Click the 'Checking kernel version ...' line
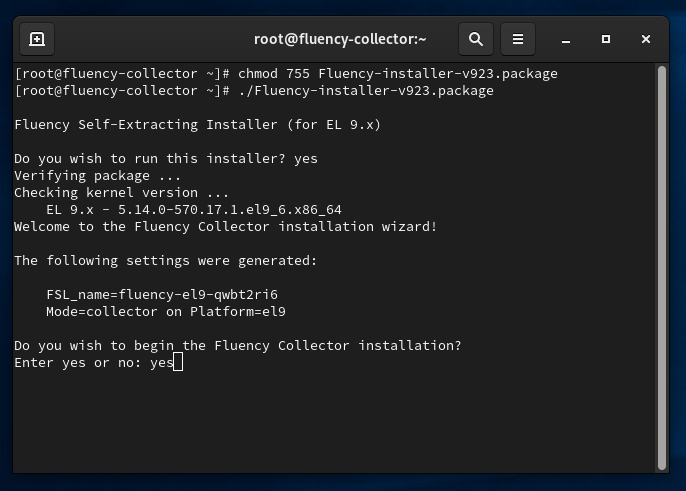The height and width of the screenshot is (491, 686). [x=122, y=193]
